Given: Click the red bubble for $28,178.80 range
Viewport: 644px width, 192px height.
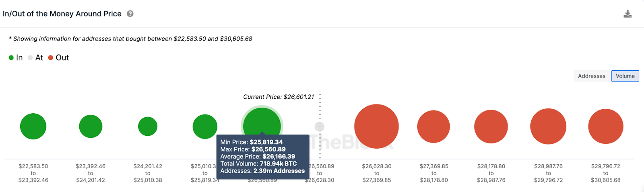Looking at the screenshot, I should click(491, 127).
